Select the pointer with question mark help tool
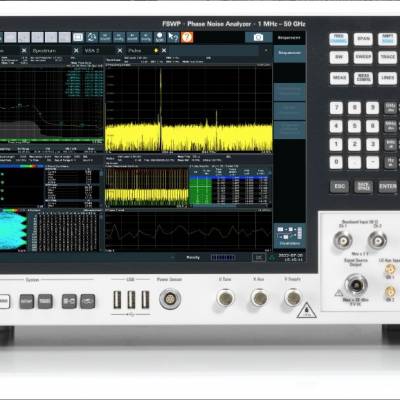This screenshot has height=400, width=400. click(173, 37)
